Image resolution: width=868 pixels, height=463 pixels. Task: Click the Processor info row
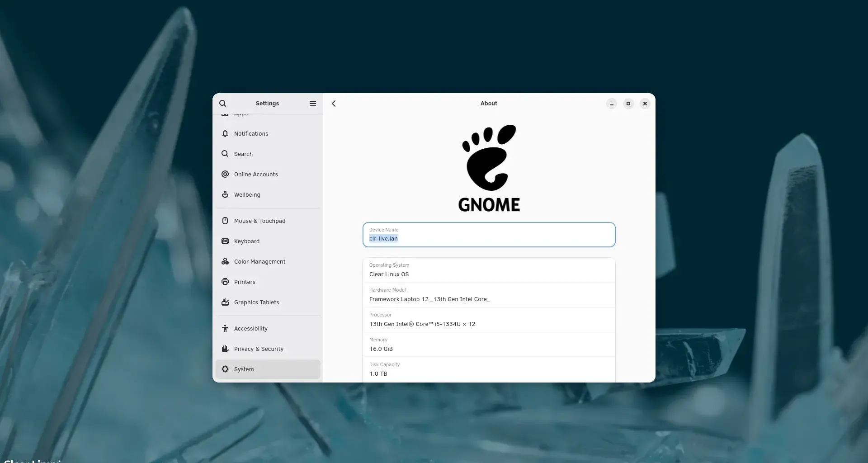[x=489, y=320]
